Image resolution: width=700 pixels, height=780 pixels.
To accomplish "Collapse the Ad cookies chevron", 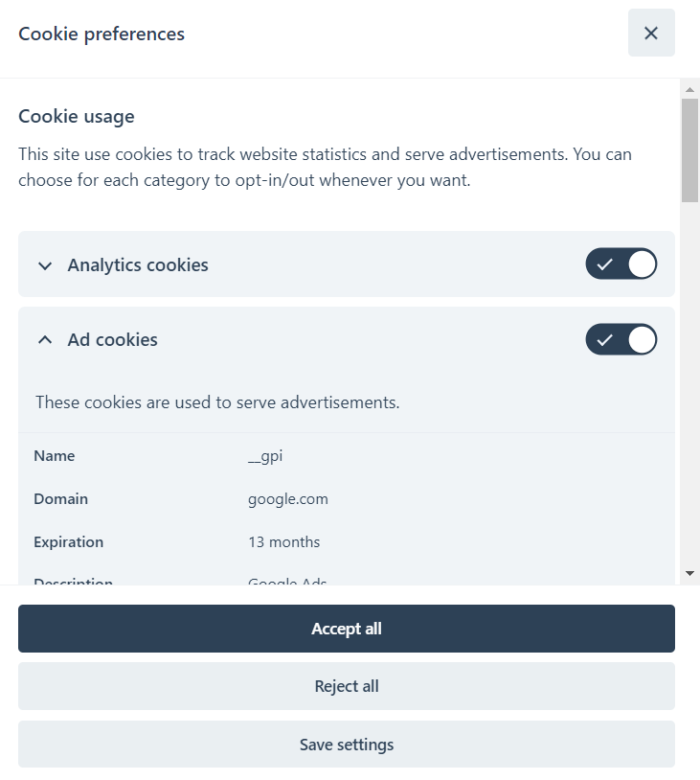I will click(x=45, y=340).
